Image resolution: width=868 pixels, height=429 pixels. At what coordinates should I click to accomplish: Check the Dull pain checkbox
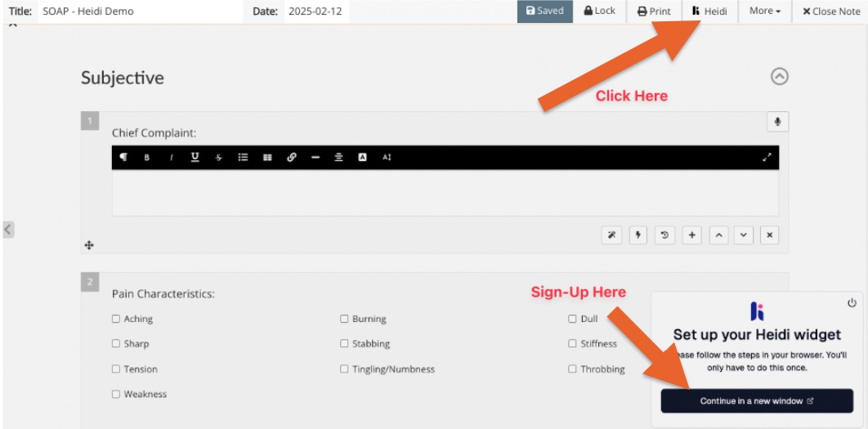(x=572, y=319)
